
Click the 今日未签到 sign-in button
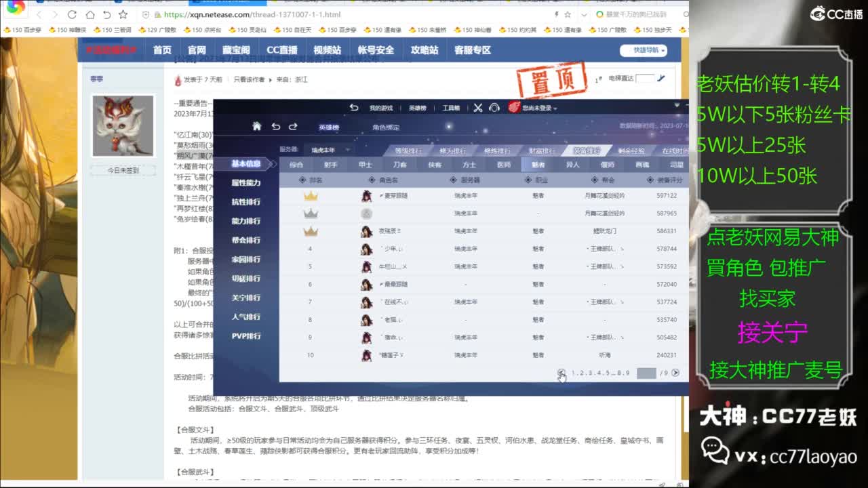123,170
